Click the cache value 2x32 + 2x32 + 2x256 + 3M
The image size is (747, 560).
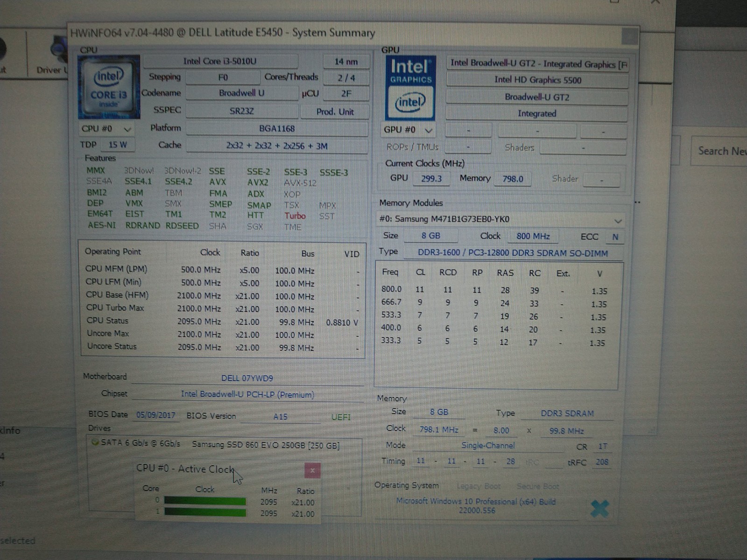[277, 146]
